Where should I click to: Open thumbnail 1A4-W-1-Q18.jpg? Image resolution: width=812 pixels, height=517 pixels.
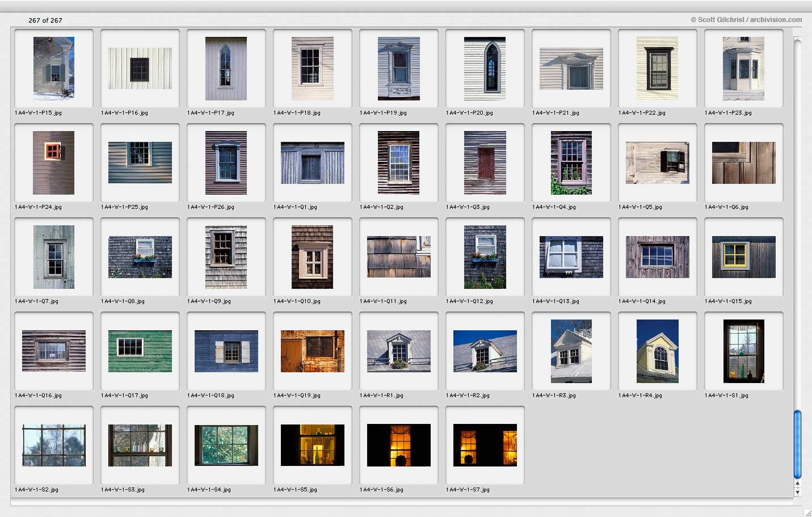pos(226,351)
